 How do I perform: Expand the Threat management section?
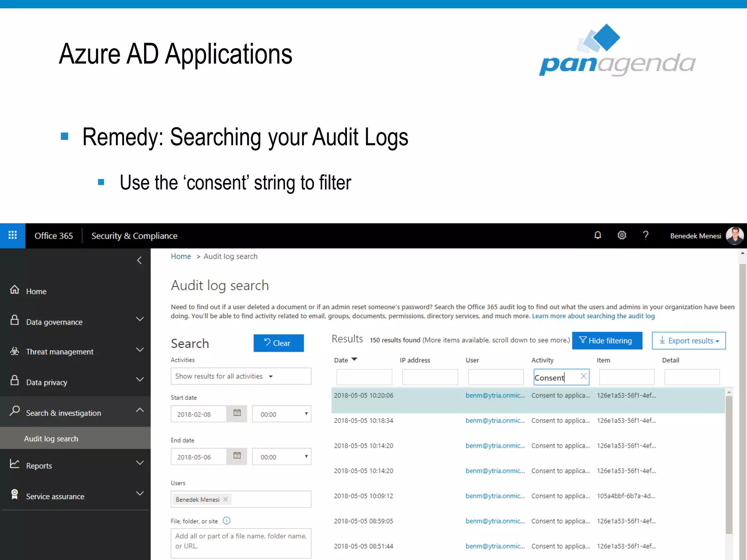pos(140,350)
